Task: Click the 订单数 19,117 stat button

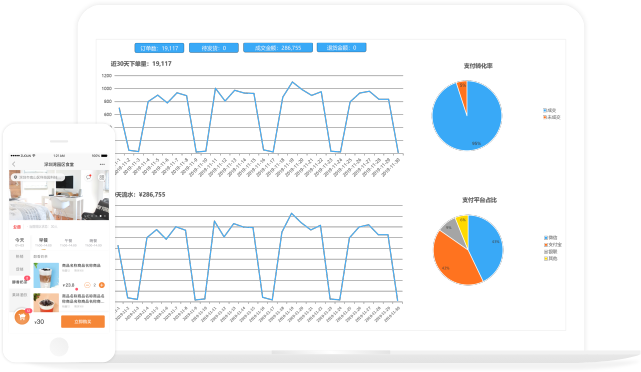Action: 159,48
